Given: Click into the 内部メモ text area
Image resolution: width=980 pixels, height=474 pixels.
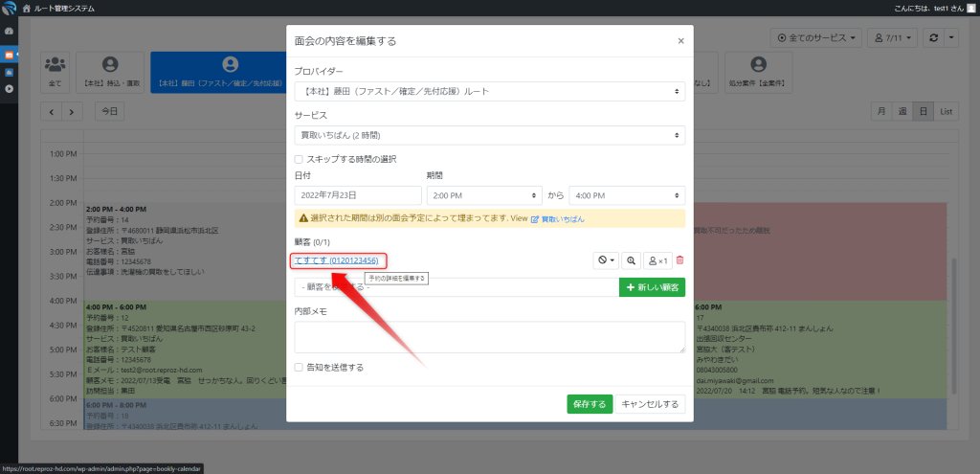Looking at the screenshot, I should click(x=489, y=337).
